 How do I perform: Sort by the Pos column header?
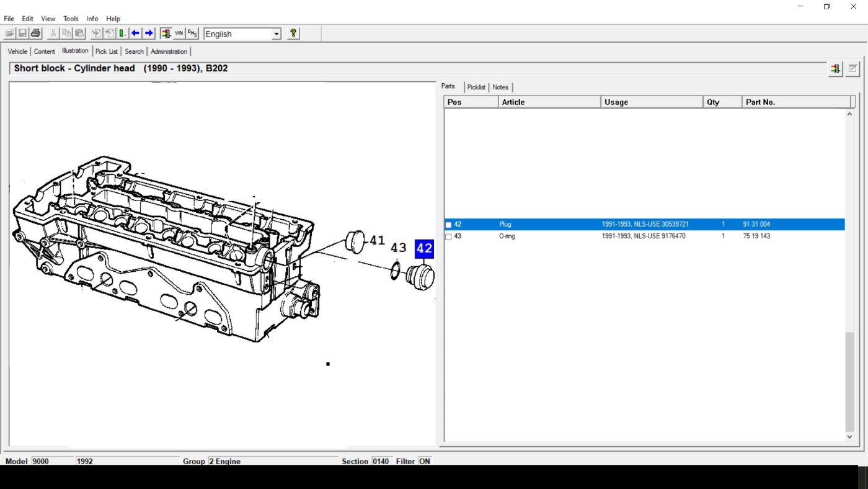point(471,102)
